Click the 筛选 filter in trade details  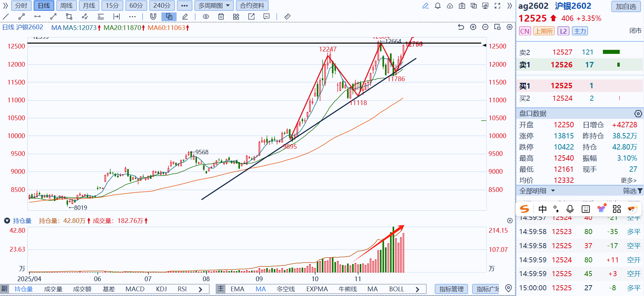coord(632,191)
